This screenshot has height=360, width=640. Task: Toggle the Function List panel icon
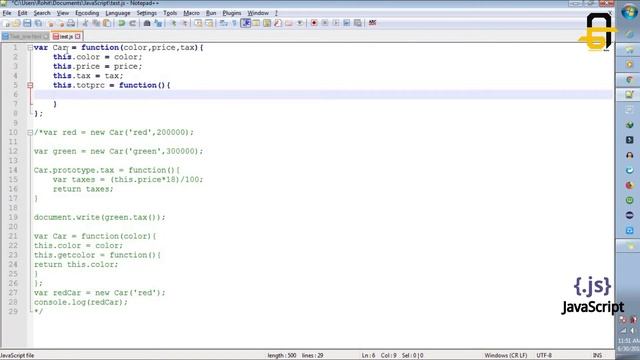pos(278,23)
